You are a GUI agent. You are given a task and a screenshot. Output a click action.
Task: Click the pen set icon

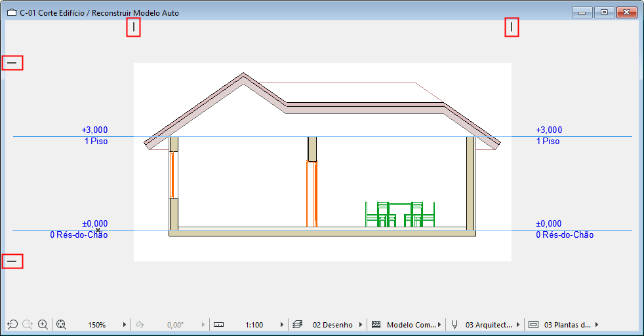pyautogui.click(x=454, y=324)
